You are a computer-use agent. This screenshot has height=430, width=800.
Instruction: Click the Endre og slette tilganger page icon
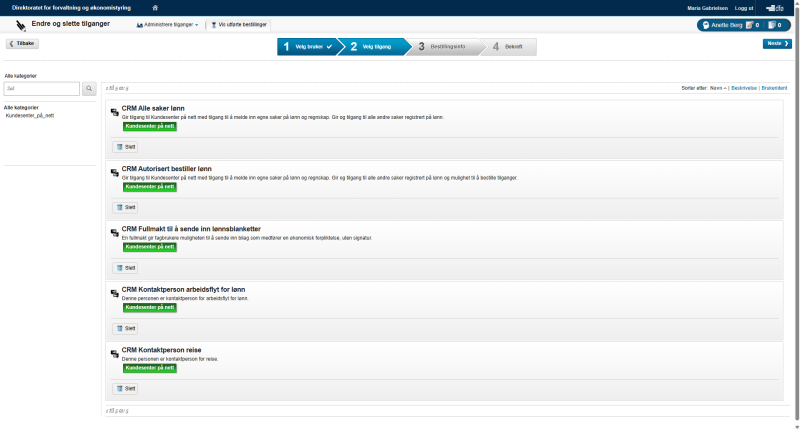click(21, 26)
